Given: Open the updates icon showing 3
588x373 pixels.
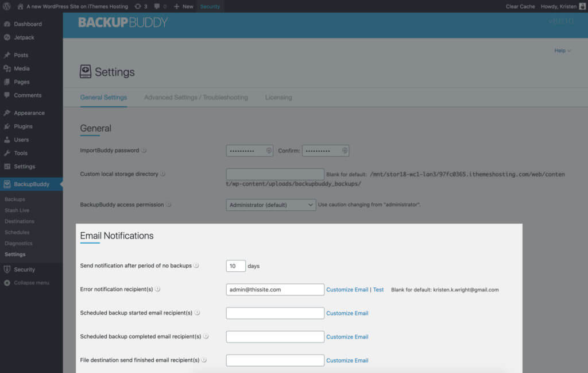Looking at the screenshot, I should [138, 6].
